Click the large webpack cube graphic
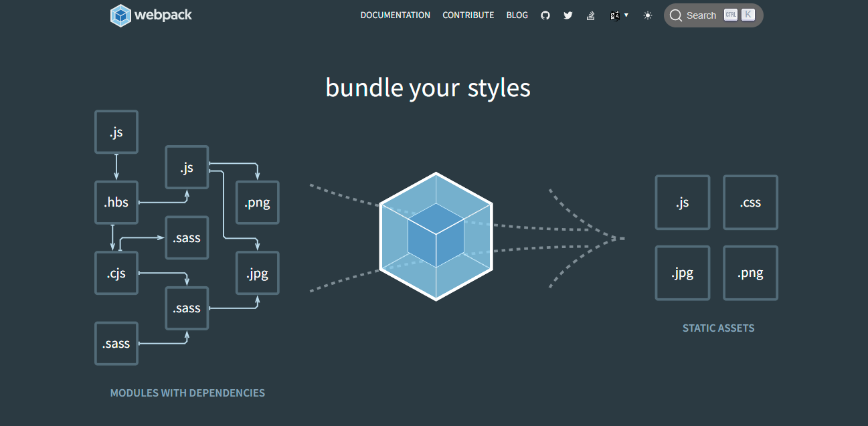 (x=436, y=236)
